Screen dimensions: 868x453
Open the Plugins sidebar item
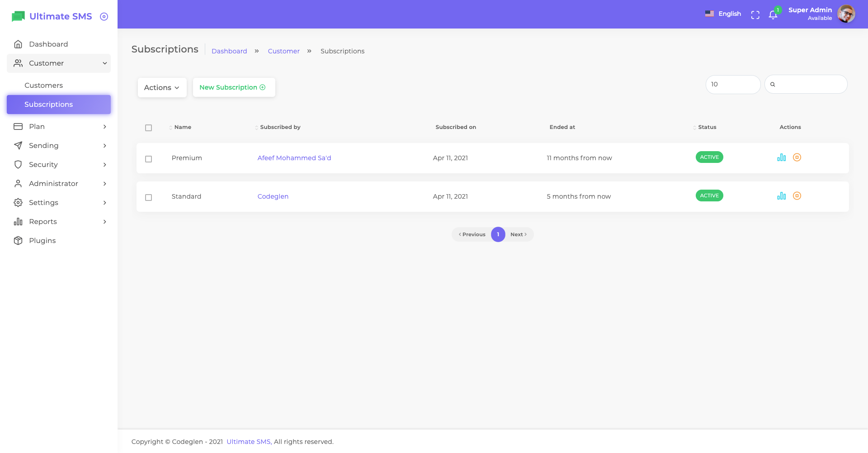coord(59,241)
